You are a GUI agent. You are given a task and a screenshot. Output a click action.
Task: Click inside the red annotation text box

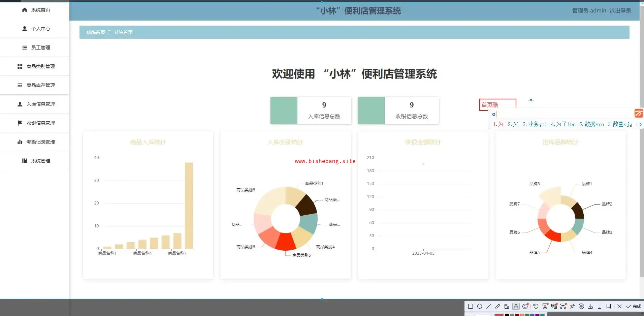(x=497, y=105)
